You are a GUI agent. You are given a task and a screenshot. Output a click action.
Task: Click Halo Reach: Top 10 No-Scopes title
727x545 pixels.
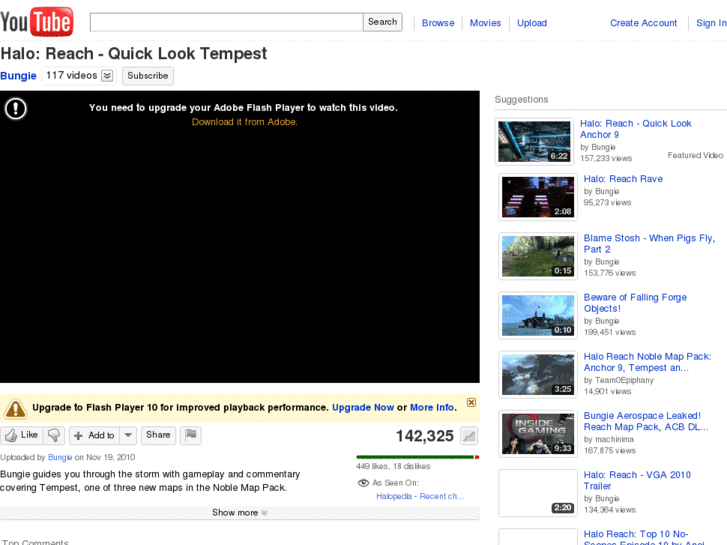[644, 538]
